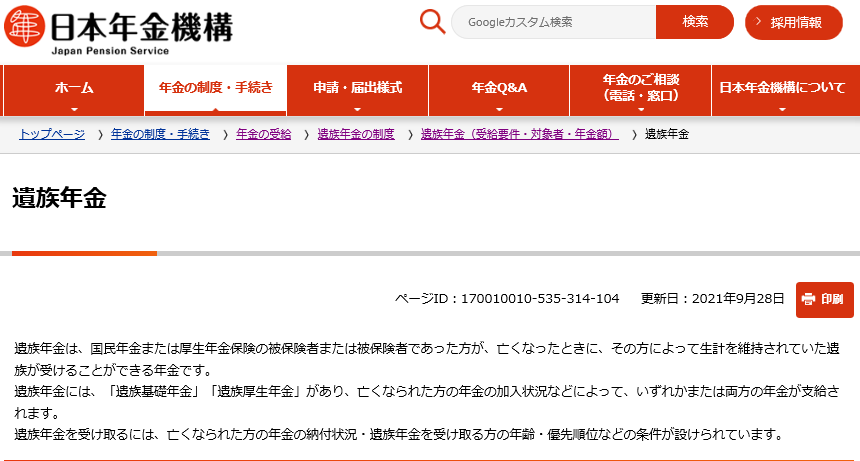Click the breadcrumb arrow before 遺族年金の制度
Screen dimensions: 860x461
(x=308, y=134)
